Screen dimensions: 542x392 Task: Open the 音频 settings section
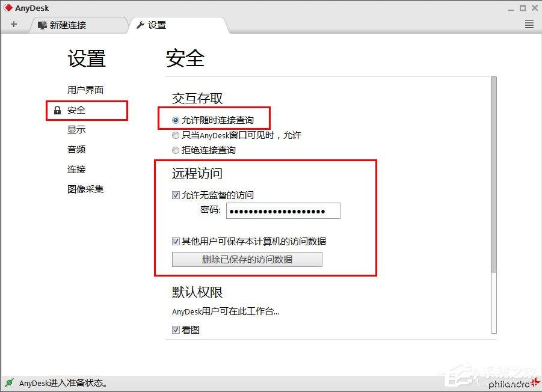tap(76, 149)
